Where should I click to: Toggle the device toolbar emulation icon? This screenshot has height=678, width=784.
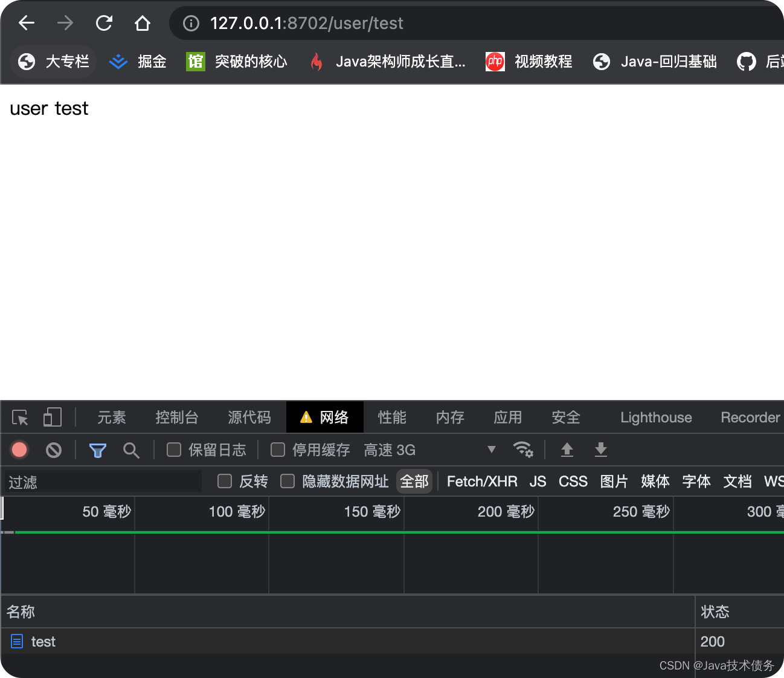click(x=52, y=417)
